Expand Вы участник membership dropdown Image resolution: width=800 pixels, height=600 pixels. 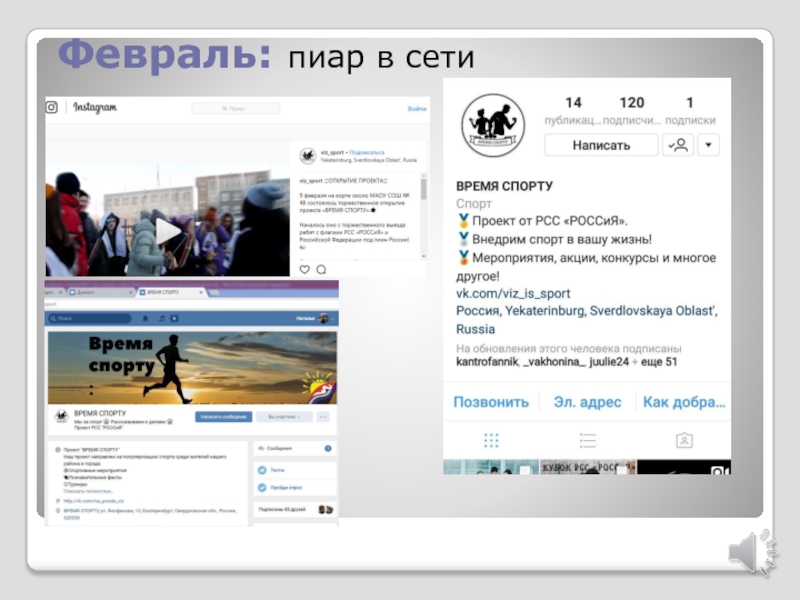click(284, 417)
